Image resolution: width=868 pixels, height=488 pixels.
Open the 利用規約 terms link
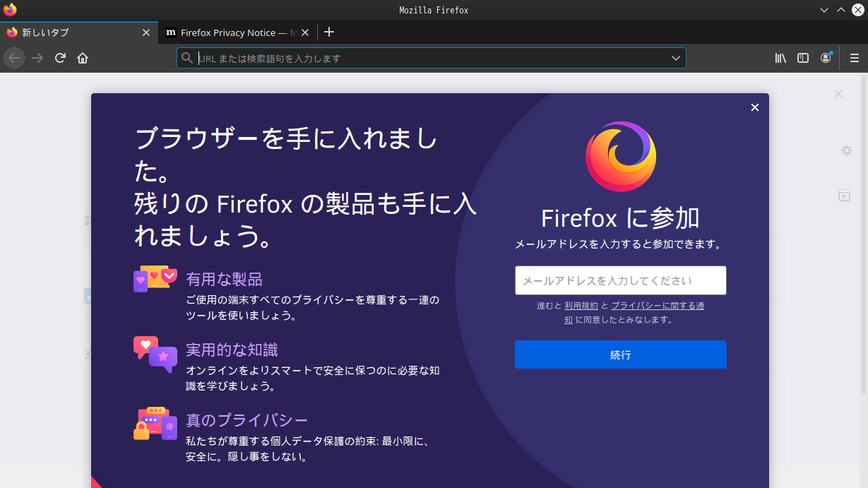point(581,306)
